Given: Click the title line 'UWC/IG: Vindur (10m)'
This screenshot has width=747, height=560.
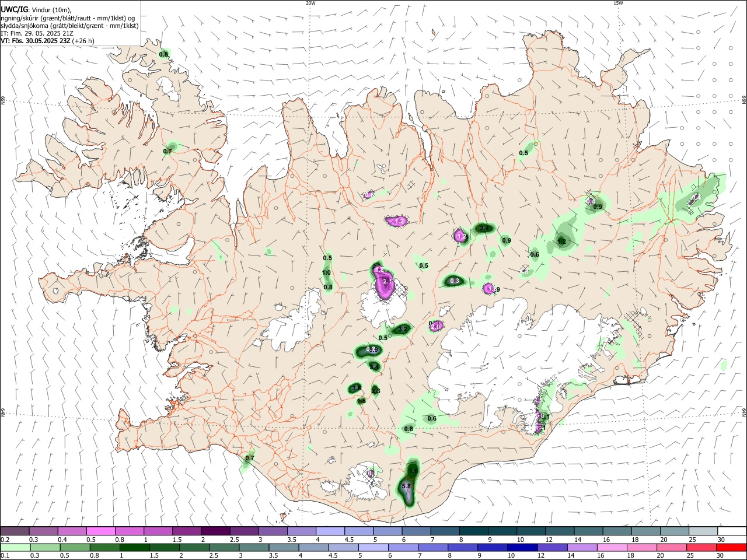Looking at the screenshot, I should 36,10.
